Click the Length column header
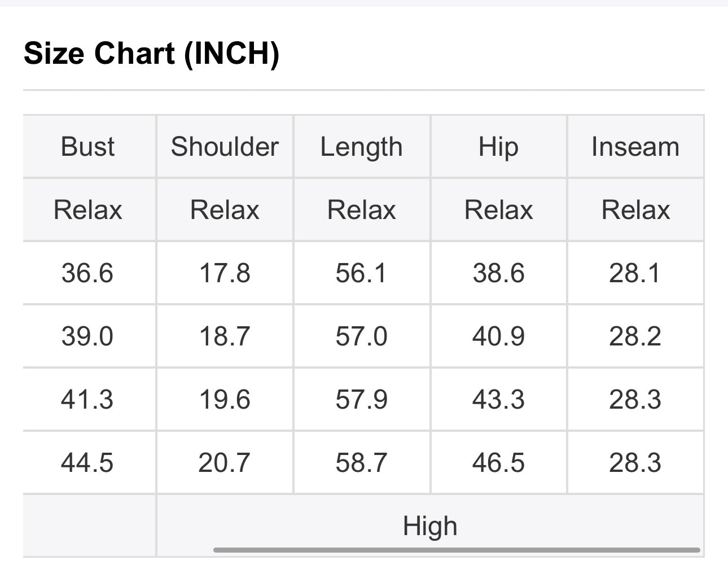The width and height of the screenshot is (728, 569). coord(361,147)
